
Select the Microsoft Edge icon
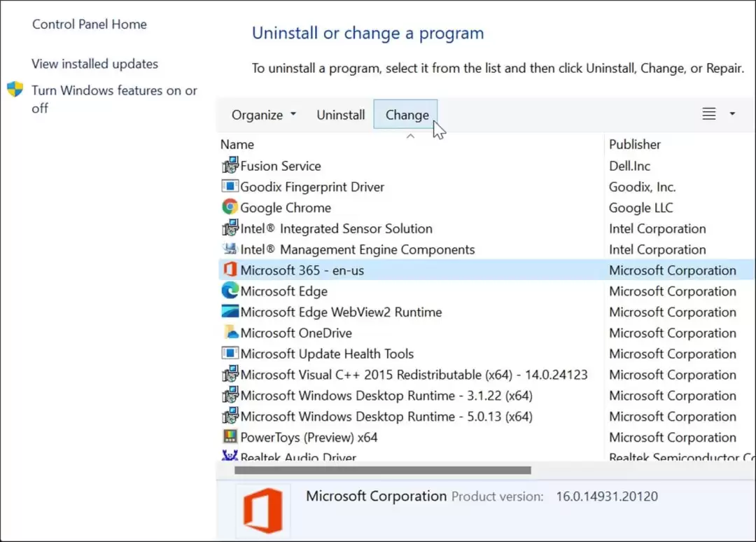click(x=230, y=291)
